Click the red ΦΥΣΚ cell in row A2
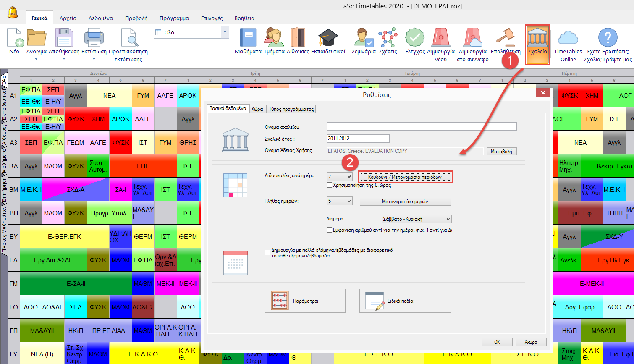 76,119
